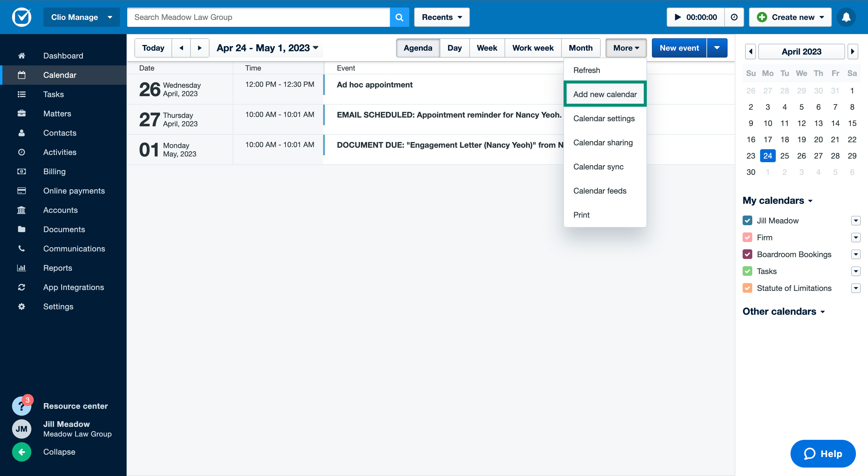Click the Dashboard home icon
Viewport: 868px width, 476px height.
[x=22, y=56]
